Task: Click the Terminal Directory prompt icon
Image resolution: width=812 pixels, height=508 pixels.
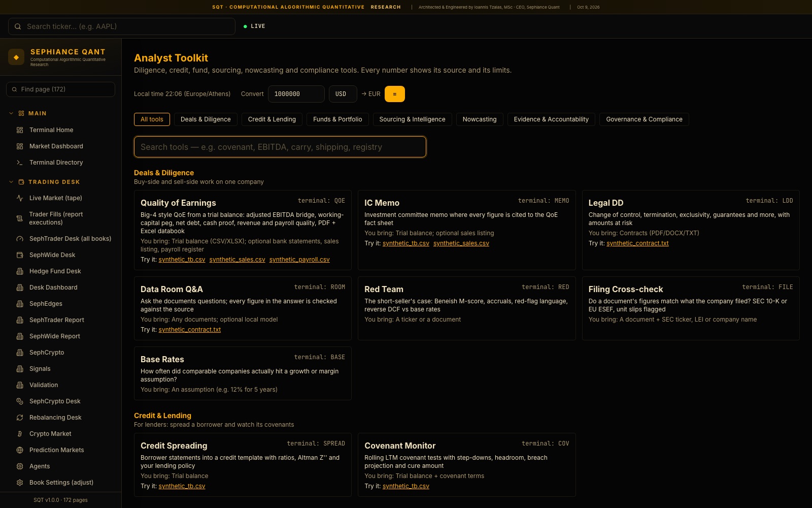Action: coord(20,163)
